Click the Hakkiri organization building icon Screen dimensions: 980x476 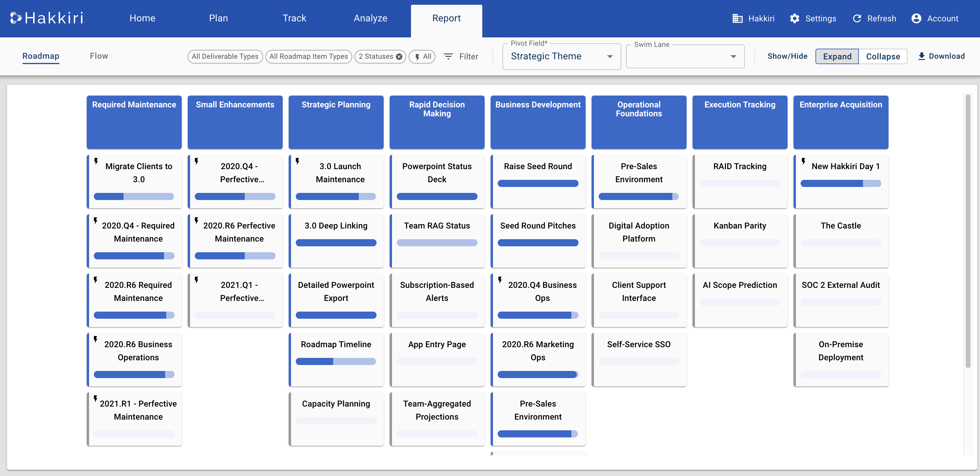click(737, 18)
